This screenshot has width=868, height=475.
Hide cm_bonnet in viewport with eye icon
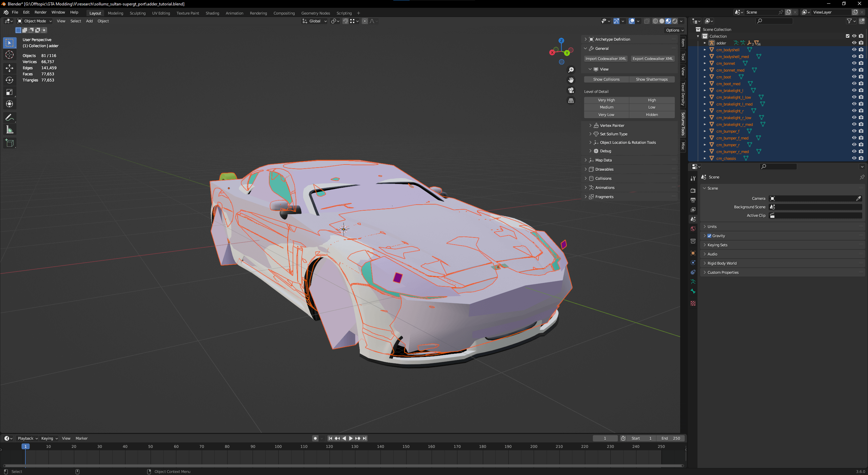coord(854,63)
